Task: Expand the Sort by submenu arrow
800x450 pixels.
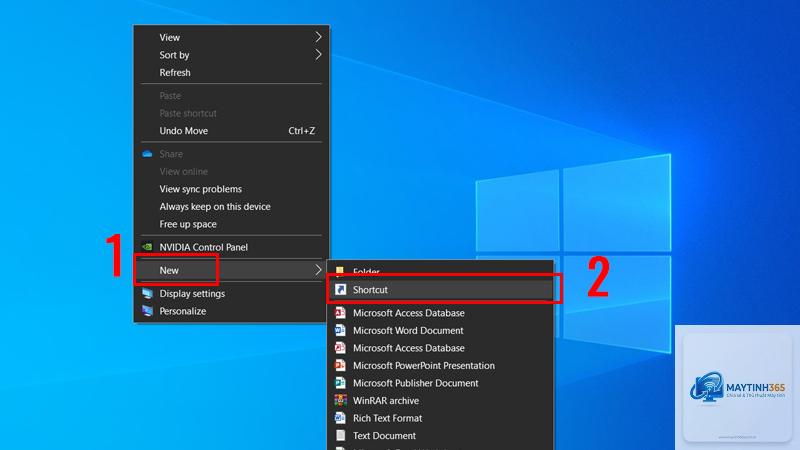Action: click(318, 55)
